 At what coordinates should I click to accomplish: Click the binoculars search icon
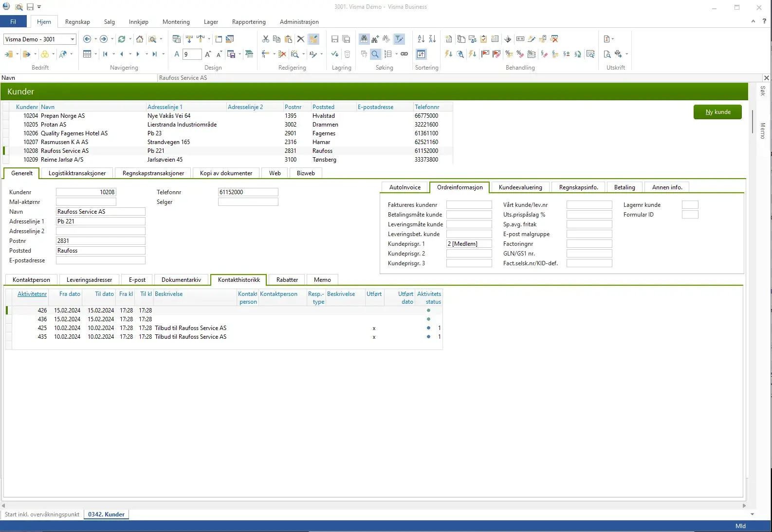coord(364,39)
